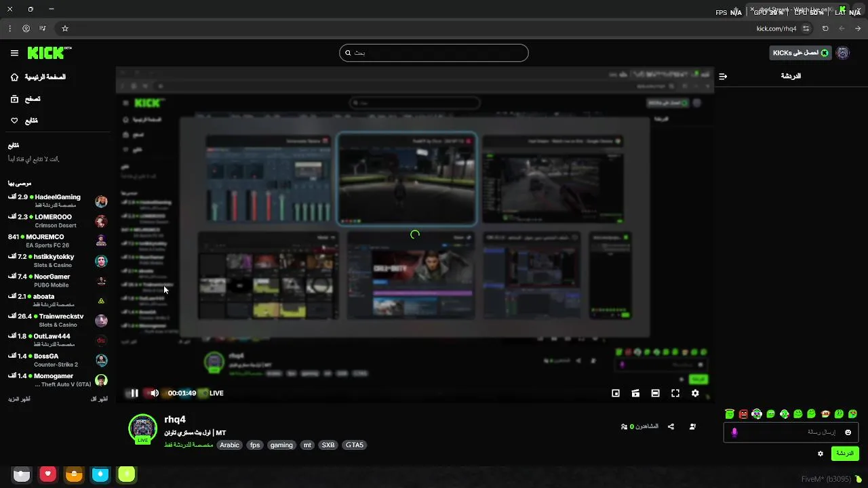Viewport: 868px width, 488px height.
Task: Select Trainwreckstv in recommended list
Action: tap(58, 320)
